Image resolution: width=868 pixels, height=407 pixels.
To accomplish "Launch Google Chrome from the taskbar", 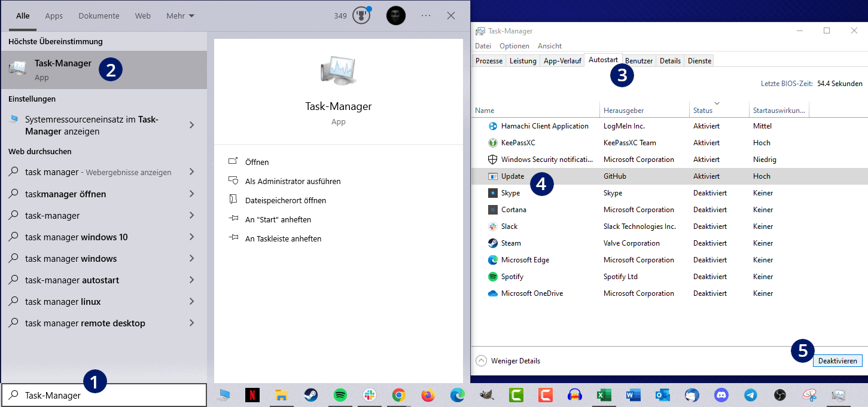I will pos(399,395).
